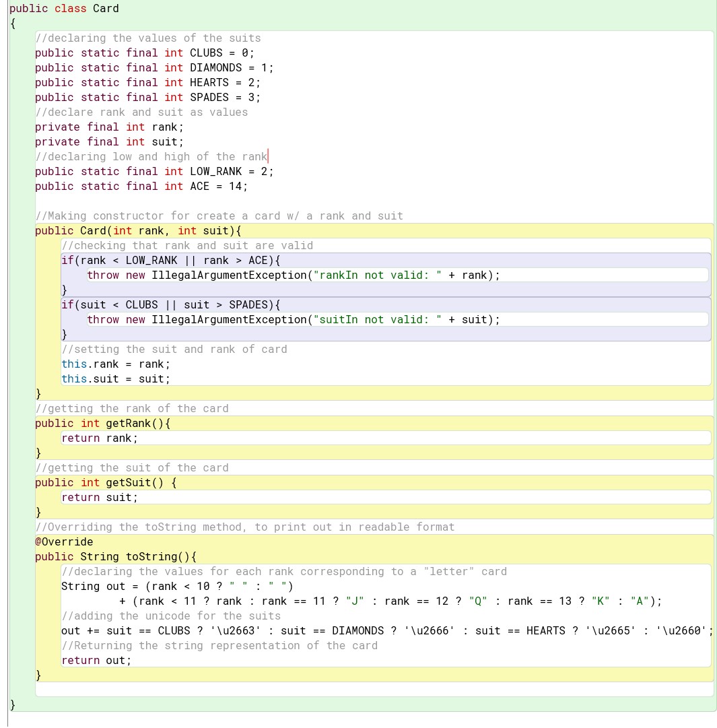Place cursor on private final int rank
Image resolution: width=717 pixels, height=728 pixels.
pos(108,127)
